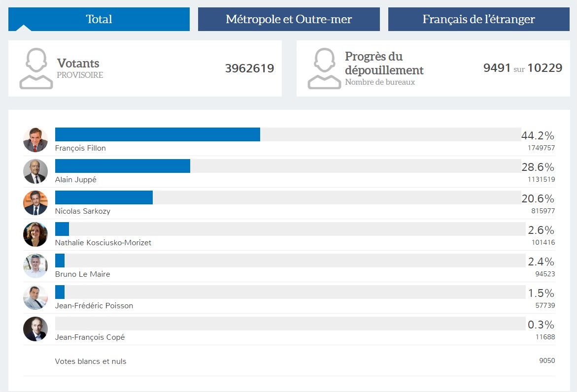Click the blank votes count 9050
The width and height of the screenshot is (577, 392).
pyautogui.click(x=547, y=361)
